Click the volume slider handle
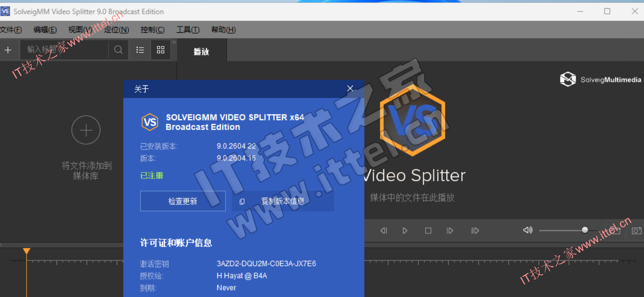 (x=585, y=230)
